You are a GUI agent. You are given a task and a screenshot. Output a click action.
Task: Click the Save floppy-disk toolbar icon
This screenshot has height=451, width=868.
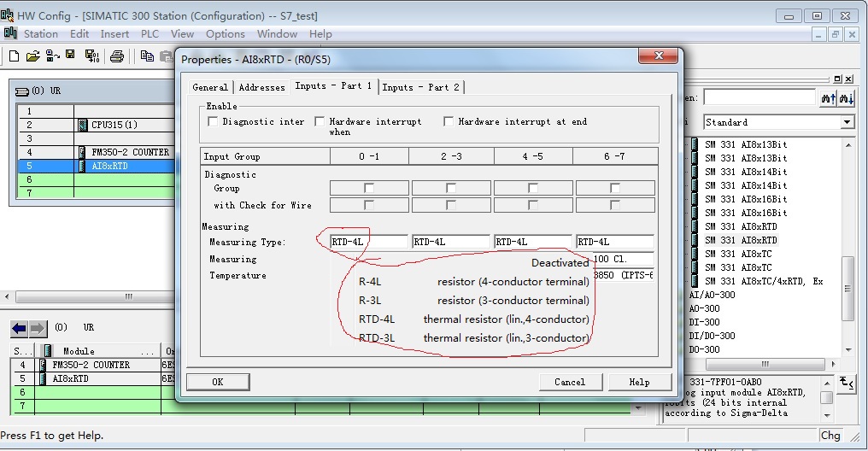[x=70, y=55]
